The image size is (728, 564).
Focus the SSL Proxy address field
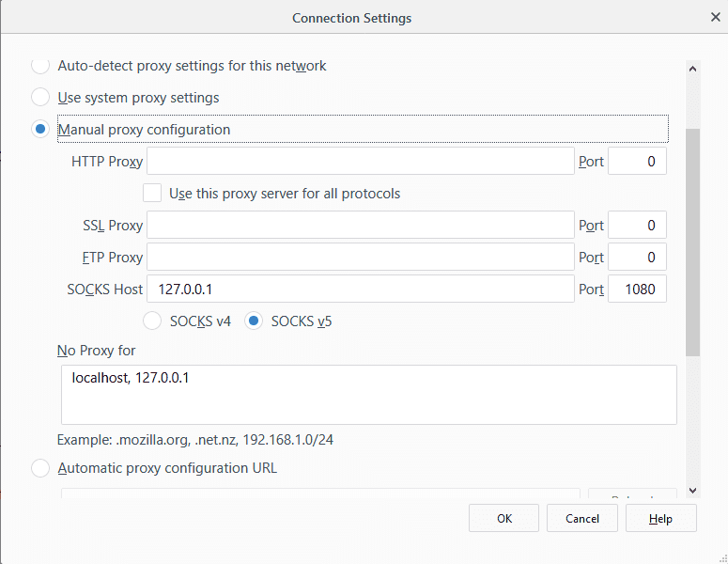(360, 226)
